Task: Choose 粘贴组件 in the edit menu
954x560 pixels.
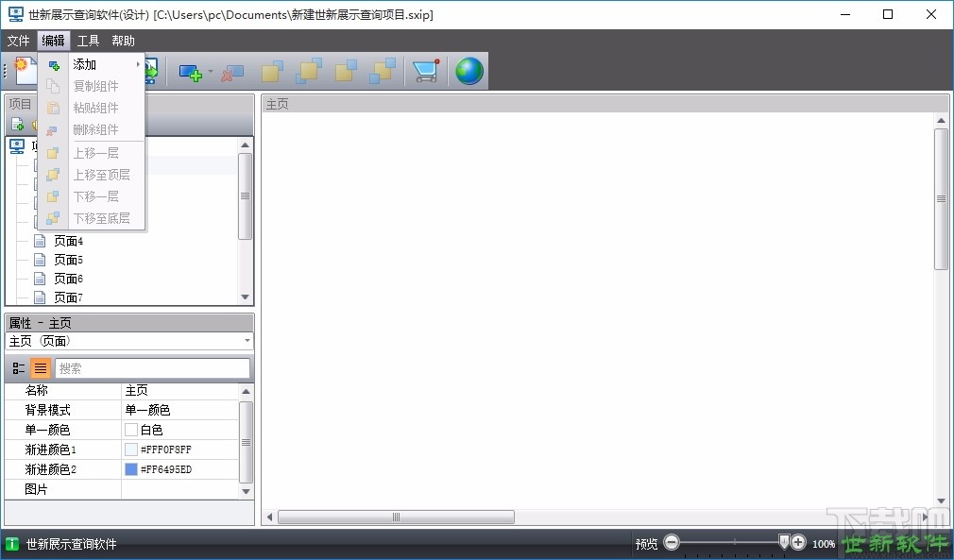Action: tap(92, 109)
